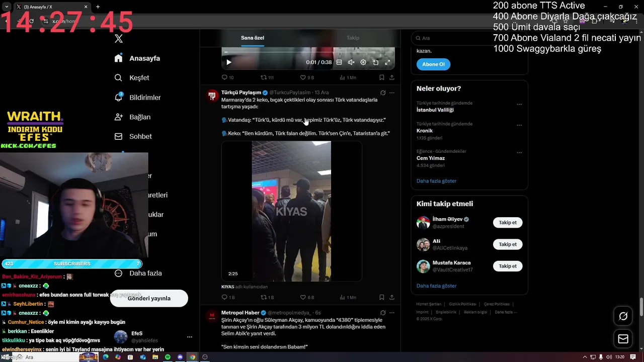644x362 pixels.
Task: Open the floating messages envelope button
Action: click(623, 339)
